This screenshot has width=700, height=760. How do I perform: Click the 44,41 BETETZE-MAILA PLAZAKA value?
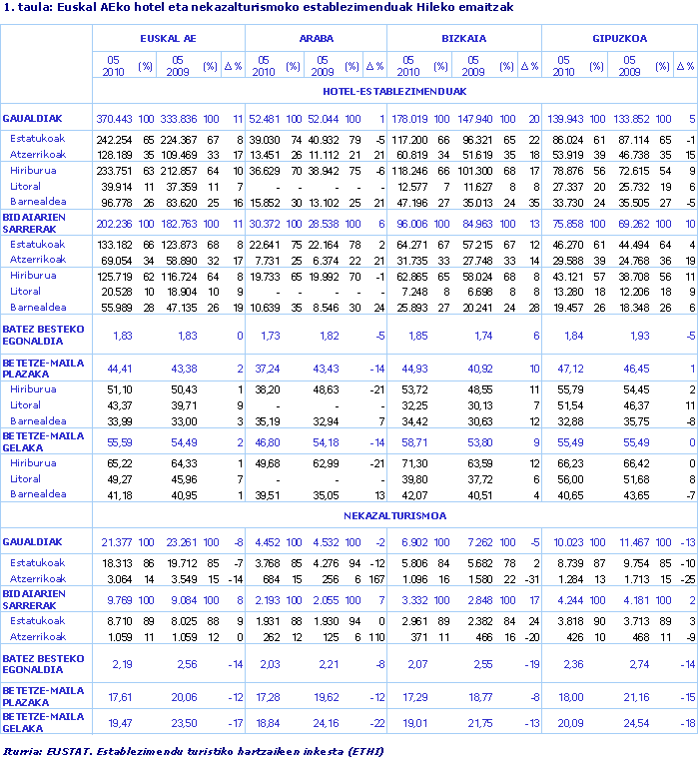(x=120, y=369)
